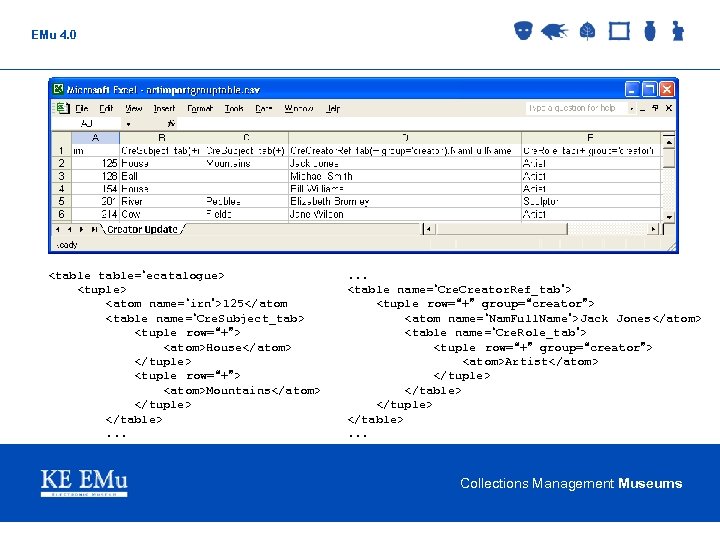Close the workbook document window

coord(669,108)
